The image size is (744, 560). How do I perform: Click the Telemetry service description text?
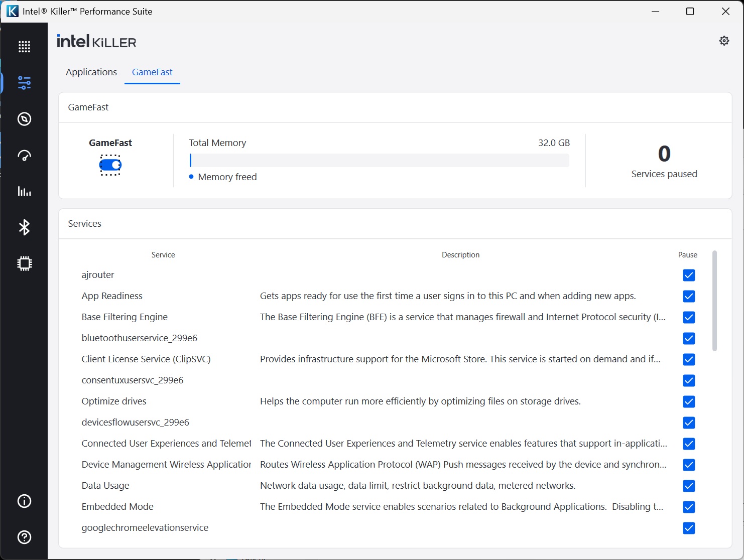(x=464, y=444)
